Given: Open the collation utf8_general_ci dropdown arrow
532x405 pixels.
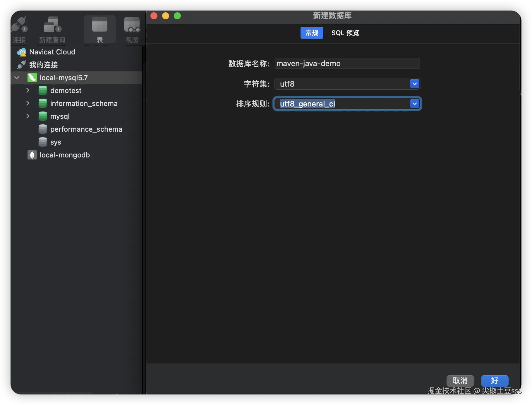Looking at the screenshot, I should [x=415, y=104].
